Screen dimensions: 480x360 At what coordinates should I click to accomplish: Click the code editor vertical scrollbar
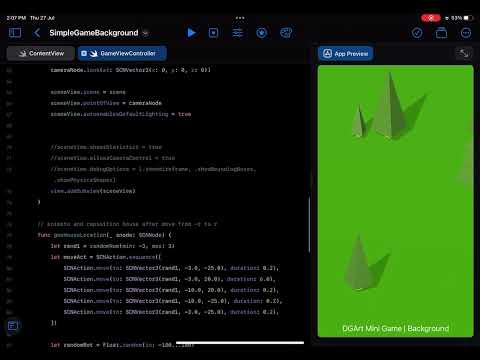tap(309, 224)
